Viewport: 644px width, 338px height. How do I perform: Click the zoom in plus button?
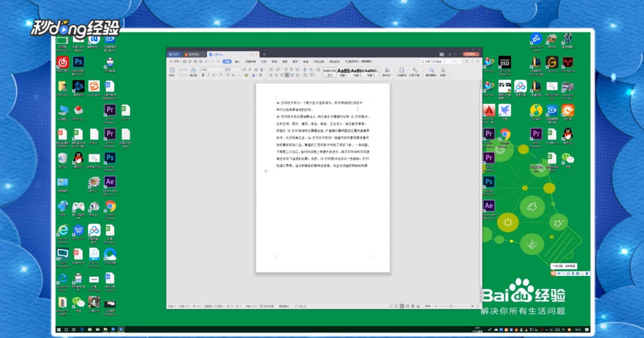[x=472, y=306]
